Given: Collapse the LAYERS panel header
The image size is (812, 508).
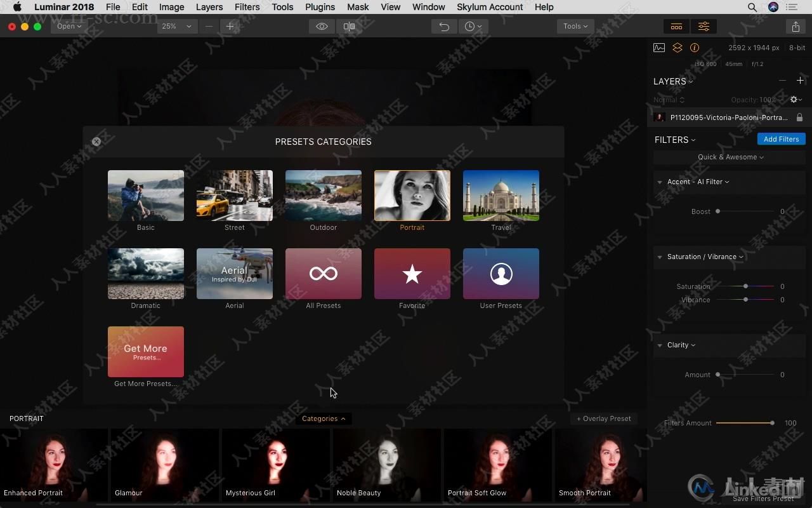Looking at the screenshot, I should pyautogui.click(x=673, y=81).
